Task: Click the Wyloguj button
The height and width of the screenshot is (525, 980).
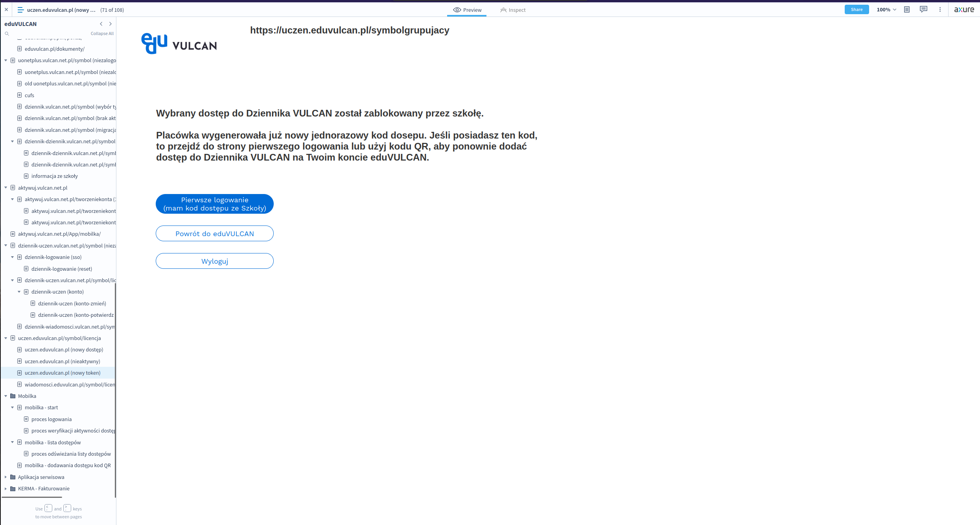Action: point(215,261)
